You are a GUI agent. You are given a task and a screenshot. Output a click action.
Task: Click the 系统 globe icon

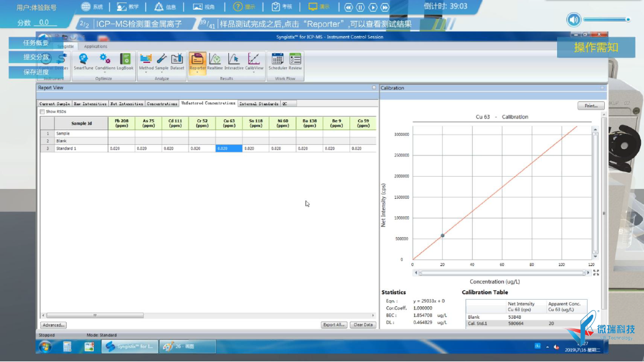[86, 7]
